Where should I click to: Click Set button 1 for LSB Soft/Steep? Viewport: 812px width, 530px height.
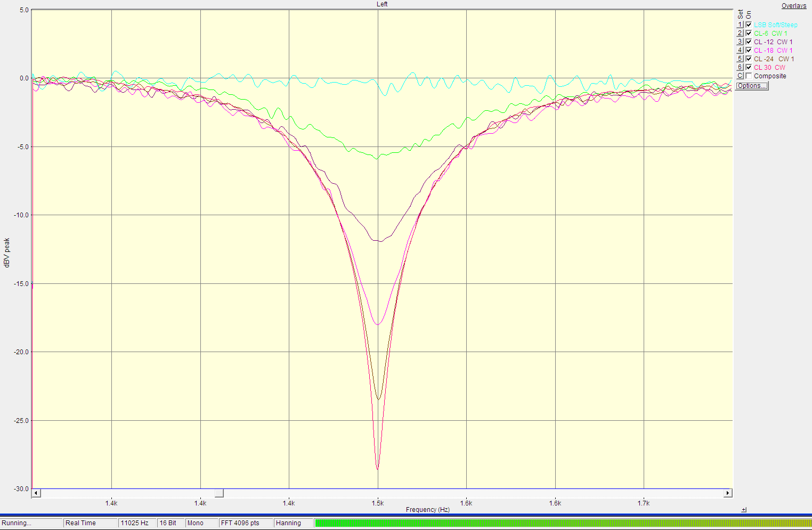pyautogui.click(x=740, y=25)
